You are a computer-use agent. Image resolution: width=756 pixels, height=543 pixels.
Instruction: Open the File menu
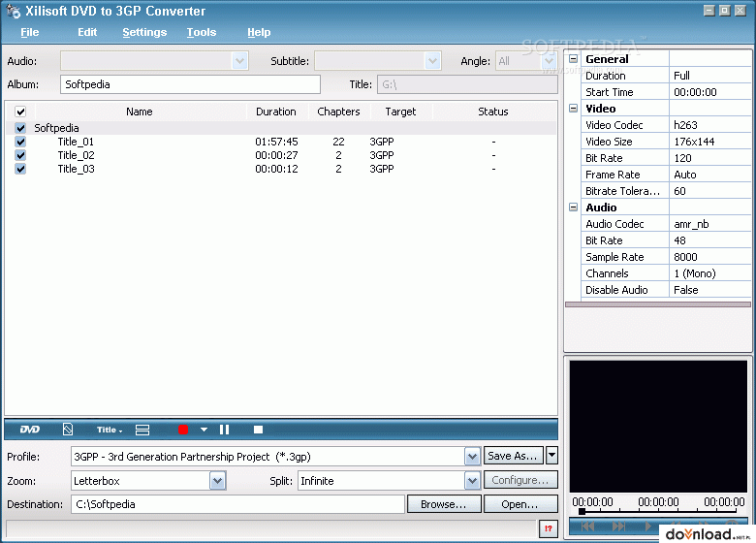click(29, 32)
